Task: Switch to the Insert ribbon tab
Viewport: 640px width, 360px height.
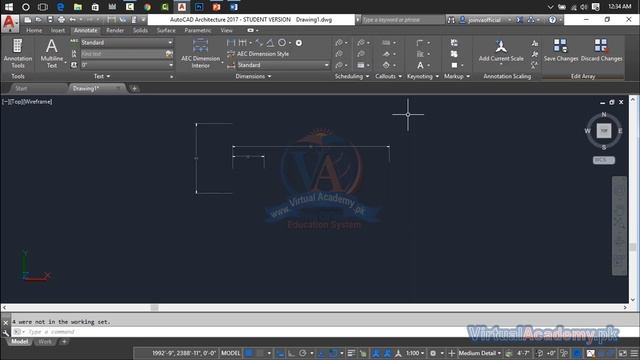Action: 58,30
